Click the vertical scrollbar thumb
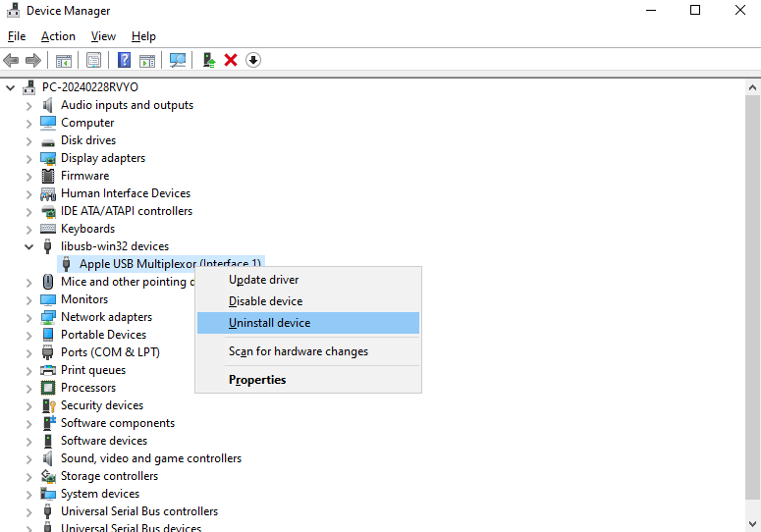The image size is (761, 532). pos(752,296)
